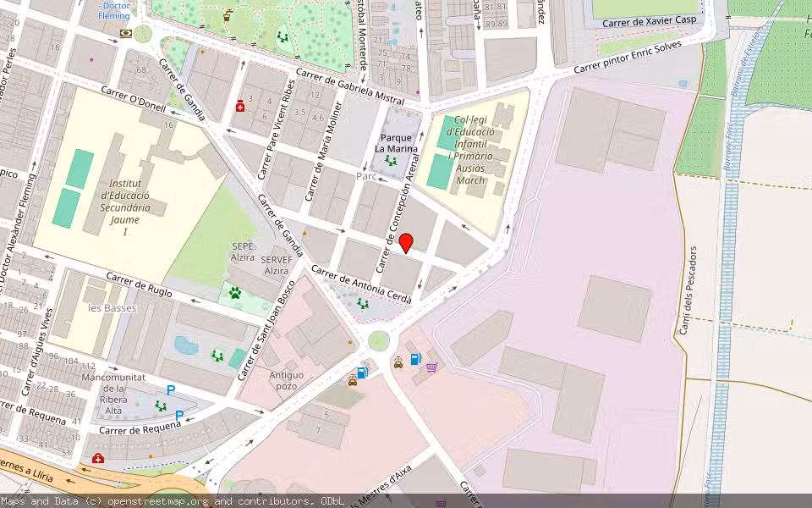Screen dimensions: 812x508
Task: Click the Carrer de María Moliner label
Action: coord(324,152)
